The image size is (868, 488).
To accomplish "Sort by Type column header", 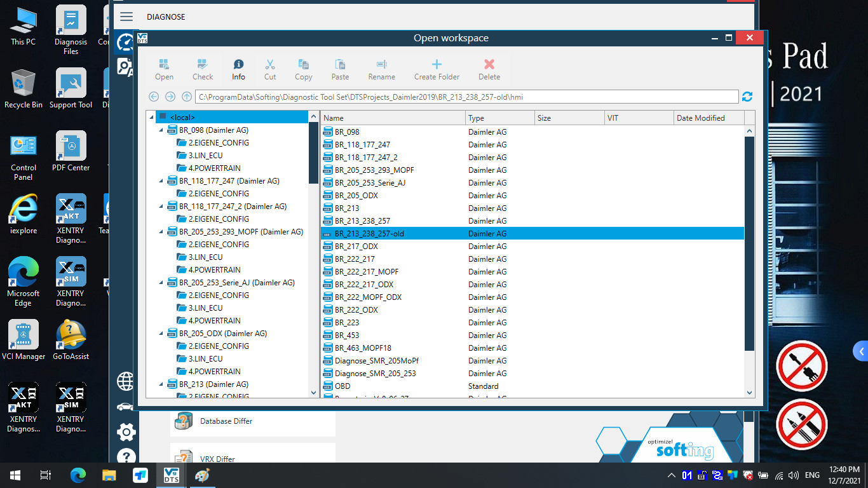I will [500, 118].
